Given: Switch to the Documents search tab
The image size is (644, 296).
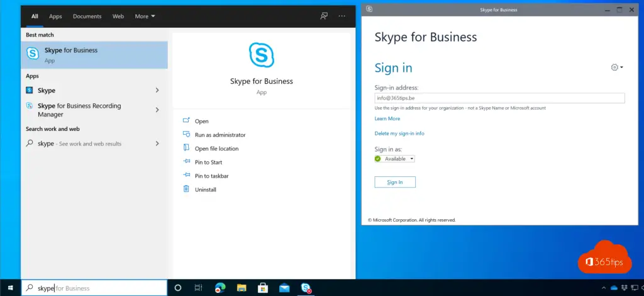Looking at the screenshot, I should pos(87,16).
